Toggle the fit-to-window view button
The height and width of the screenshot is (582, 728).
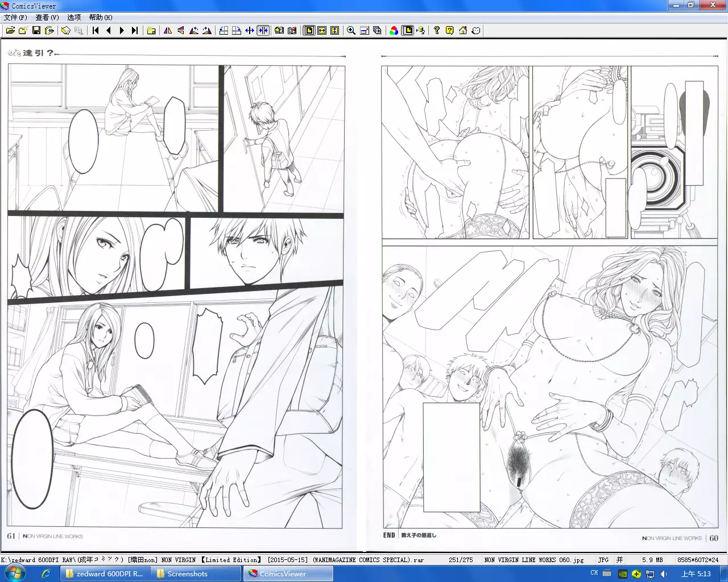[309, 31]
